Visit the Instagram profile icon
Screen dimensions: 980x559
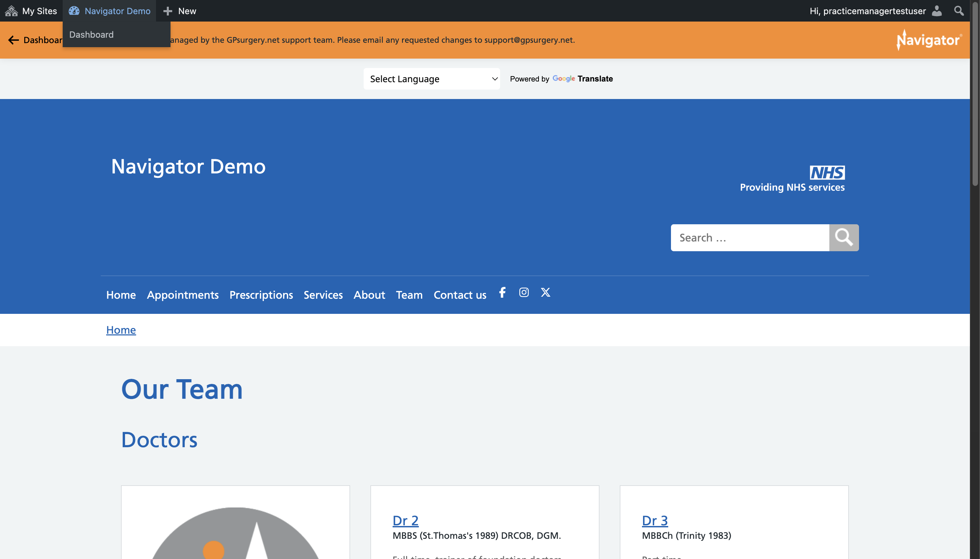click(x=524, y=293)
